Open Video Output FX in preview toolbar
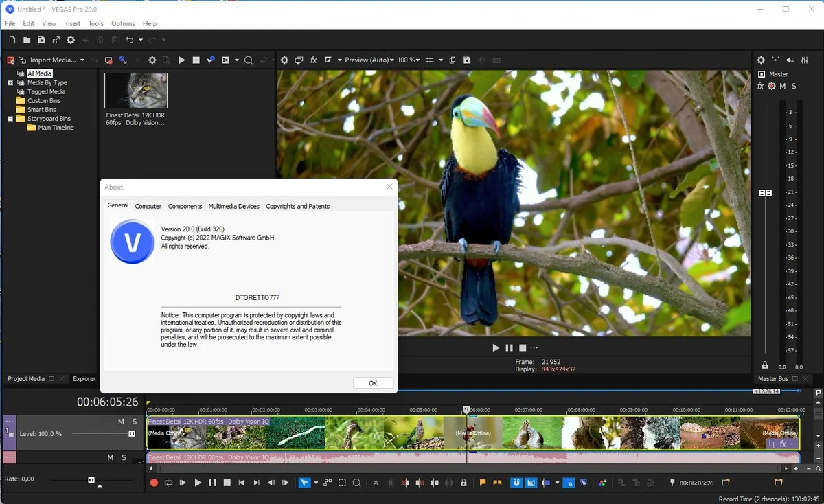 click(313, 60)
